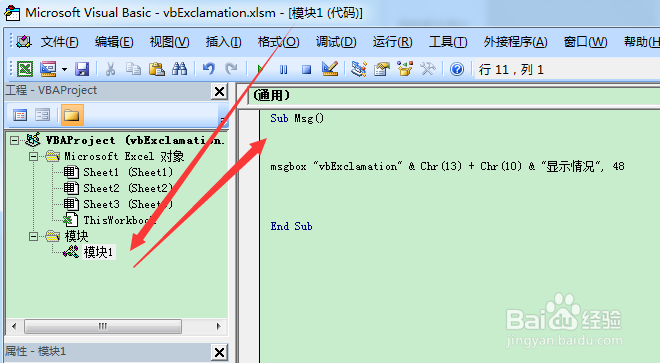This screenshot has width=660, height=363.
Task: Save the vbExclamation workbook
Action: [x=82, y=69]
